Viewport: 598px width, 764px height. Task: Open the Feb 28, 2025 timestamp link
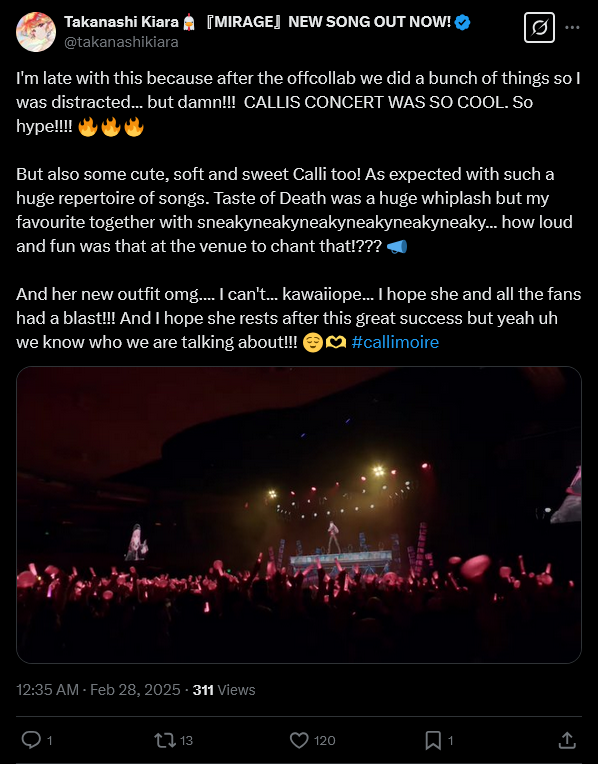tap(98, 690)
